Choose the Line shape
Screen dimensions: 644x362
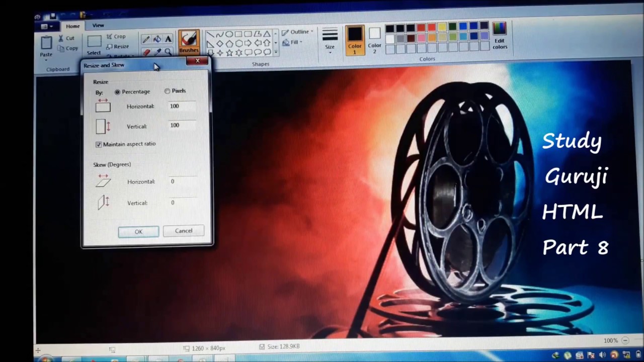pyautogui.click(x=210, y=35)
